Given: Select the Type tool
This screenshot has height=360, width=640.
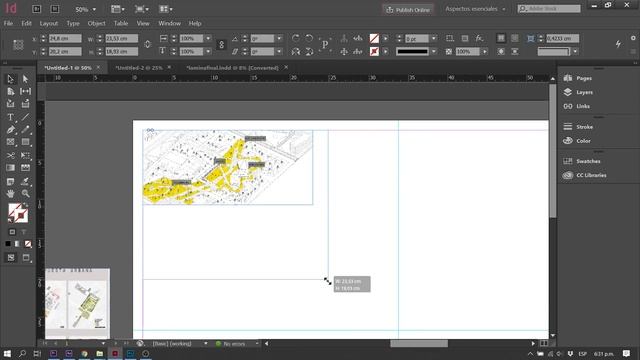Looking at the screenshot, I should [10, 118].
